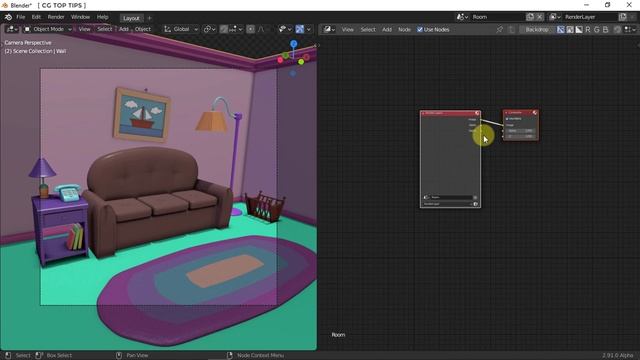Switch to the Layout workspace tab
640x360 pixels.
[x=131, y=18]
